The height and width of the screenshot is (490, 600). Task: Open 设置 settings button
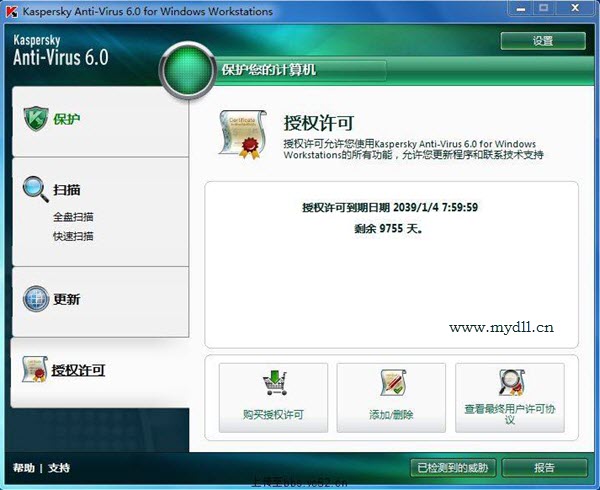point(543,41)
